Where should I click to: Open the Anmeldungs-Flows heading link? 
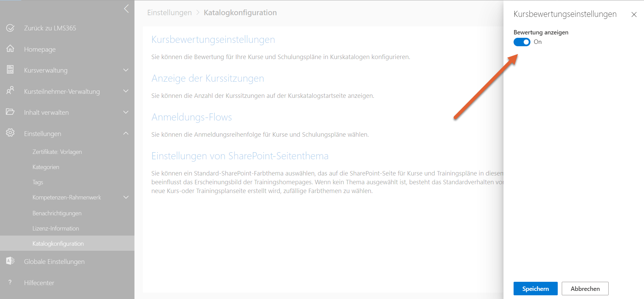191,117
